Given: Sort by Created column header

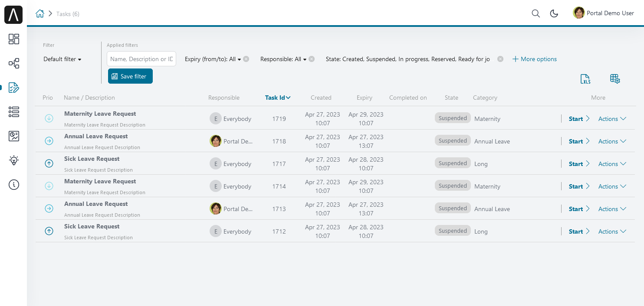Looking at the screenshot, I should [x=321, y=98].
